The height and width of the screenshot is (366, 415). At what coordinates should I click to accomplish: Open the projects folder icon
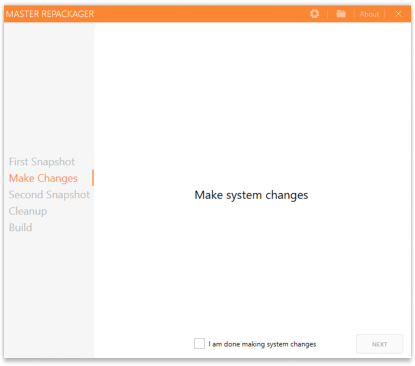tap(341, 14)
